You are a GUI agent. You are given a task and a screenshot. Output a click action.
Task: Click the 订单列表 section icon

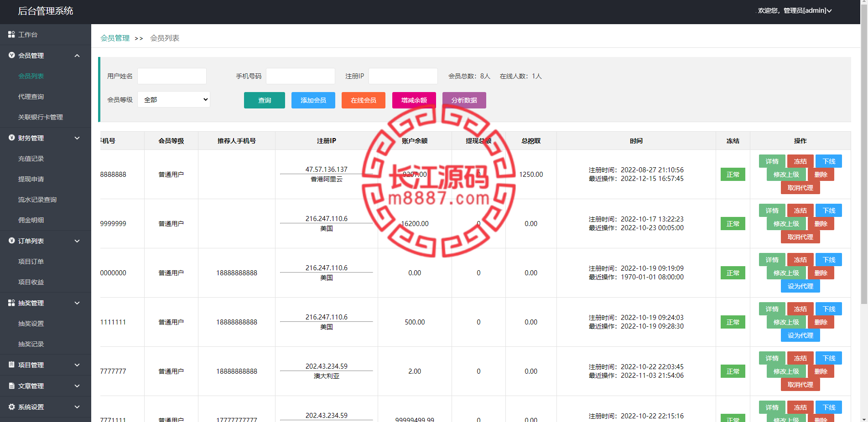11,241
